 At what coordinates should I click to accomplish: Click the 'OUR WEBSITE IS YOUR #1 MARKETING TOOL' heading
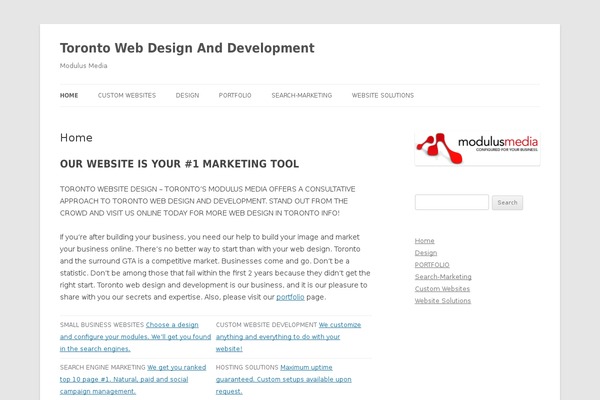[179, 164]
